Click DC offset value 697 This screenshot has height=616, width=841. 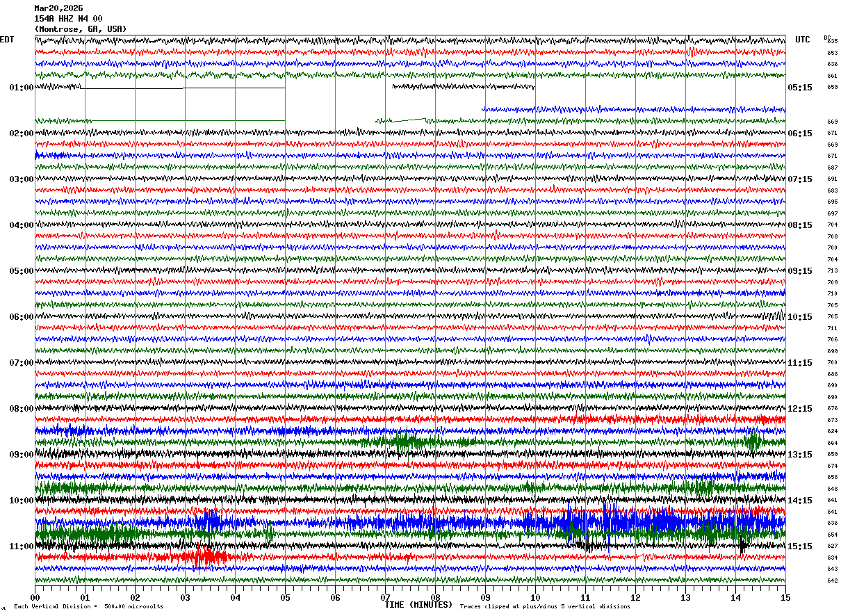click(832, 213)
